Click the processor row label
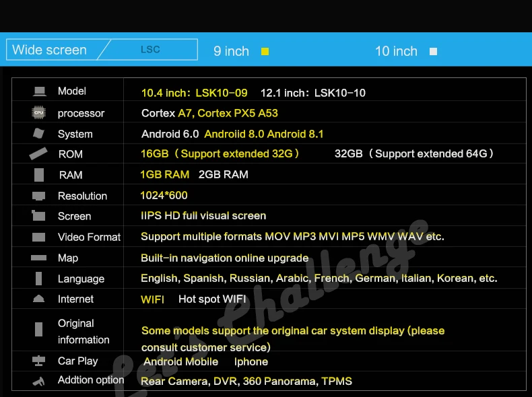 pos(81,113)
